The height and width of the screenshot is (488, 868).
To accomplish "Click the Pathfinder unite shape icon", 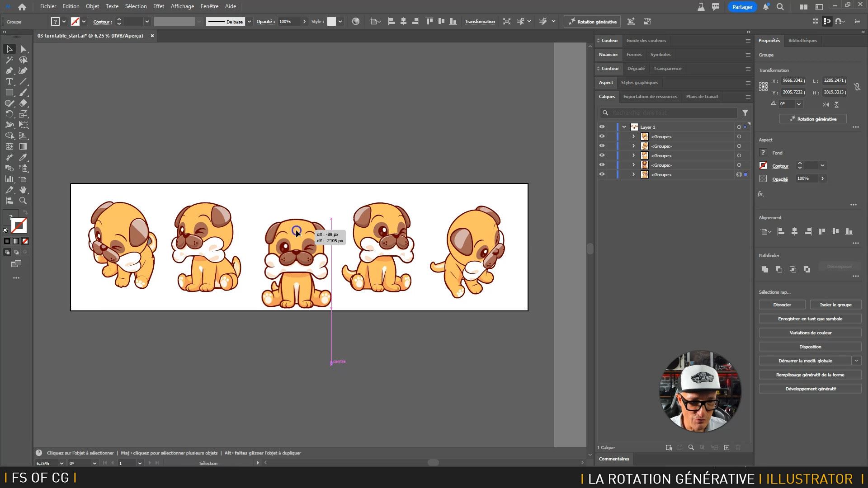I will click(x=765, y=269).
